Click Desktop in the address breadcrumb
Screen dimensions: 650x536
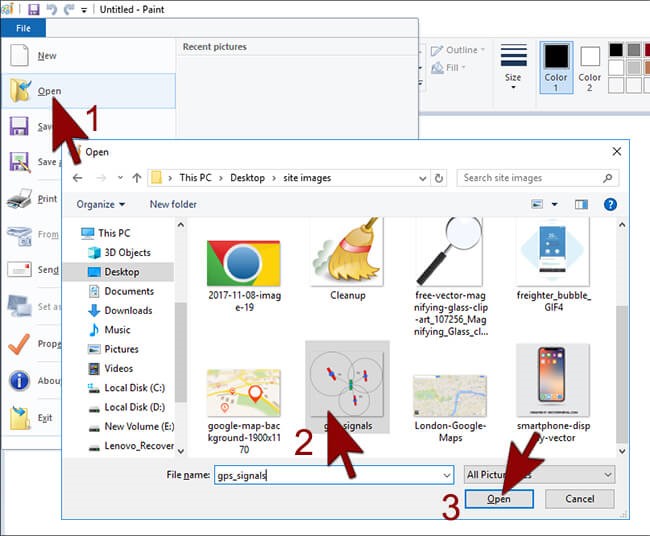tap(247, 178)
